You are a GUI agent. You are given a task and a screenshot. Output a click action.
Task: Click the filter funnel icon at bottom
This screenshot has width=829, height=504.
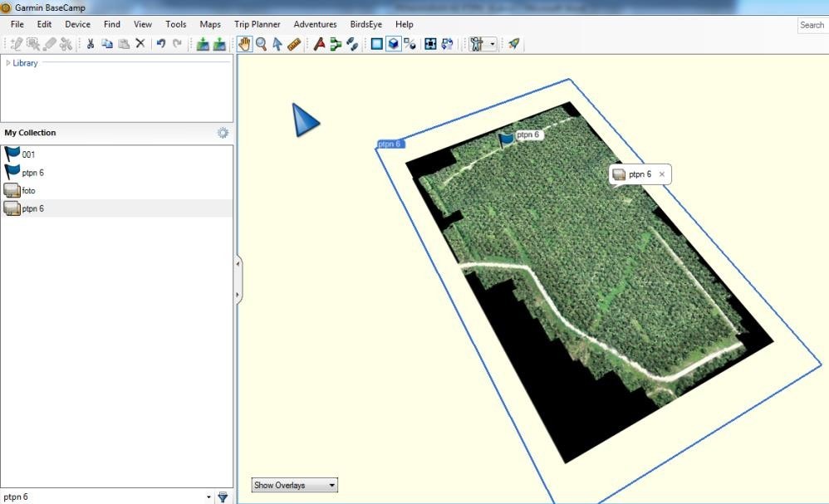pyautogui.click(x=223, y=497)
